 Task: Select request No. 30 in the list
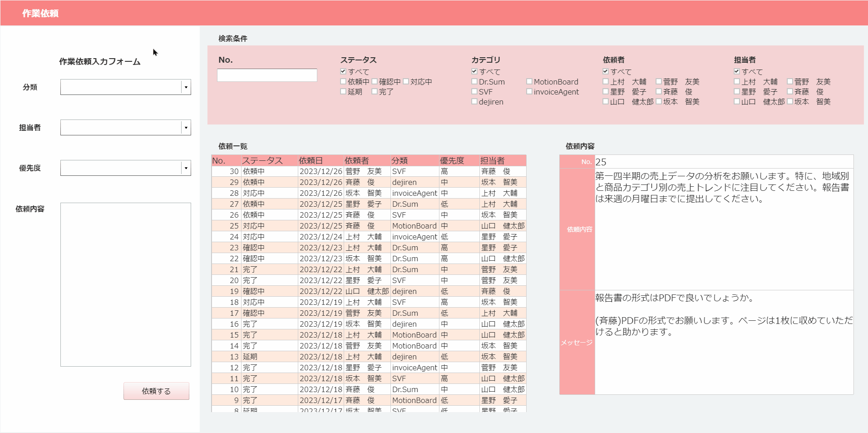click(318, 171)
